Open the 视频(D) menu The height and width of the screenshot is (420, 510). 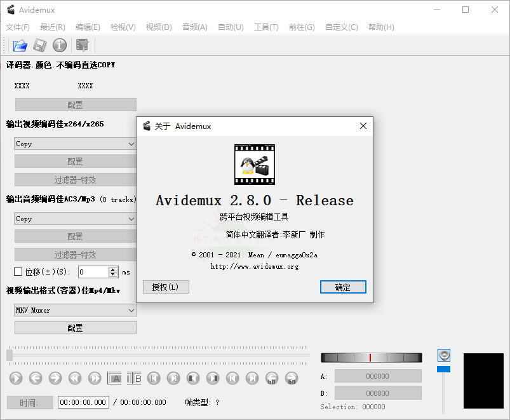(158, 27)
